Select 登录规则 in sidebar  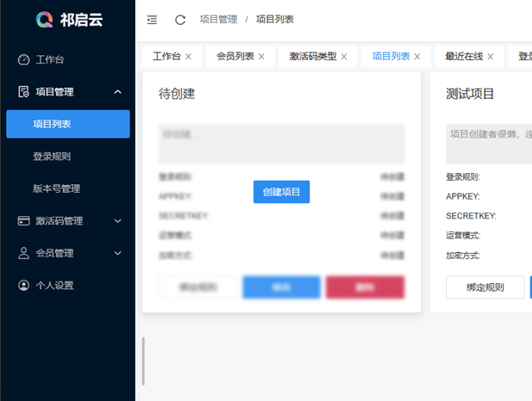[52, 157]
